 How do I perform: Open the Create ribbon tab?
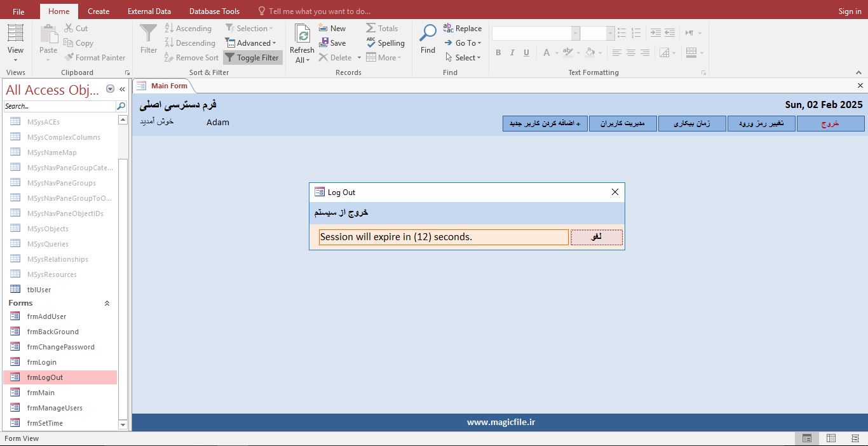(98, 11)
